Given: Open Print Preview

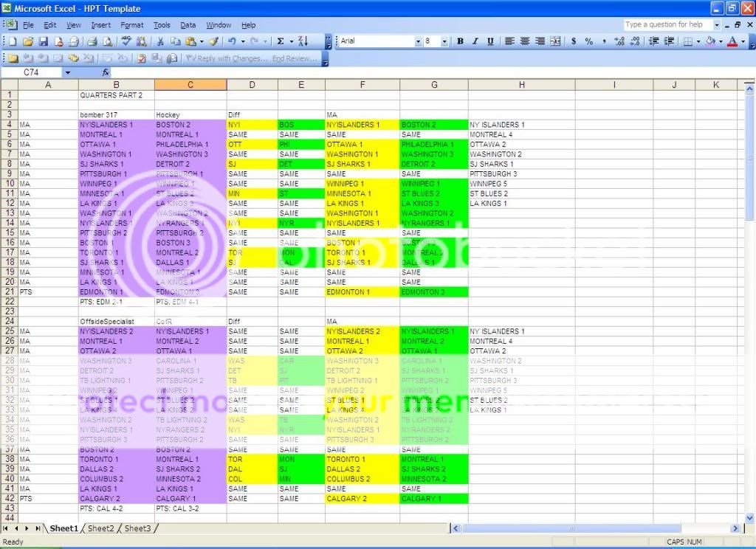Looking at the screenshot, I should [108, 41].
